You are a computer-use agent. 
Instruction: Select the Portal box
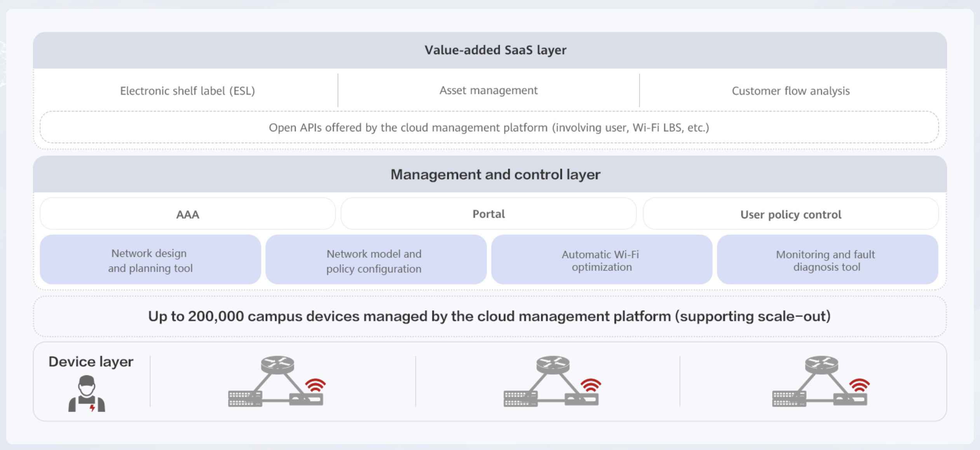488,214
